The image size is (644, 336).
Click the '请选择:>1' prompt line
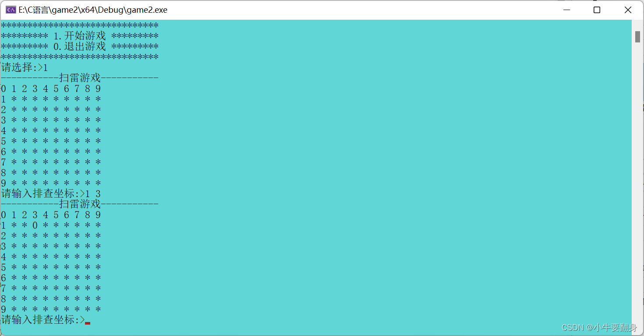click(25, 67)
